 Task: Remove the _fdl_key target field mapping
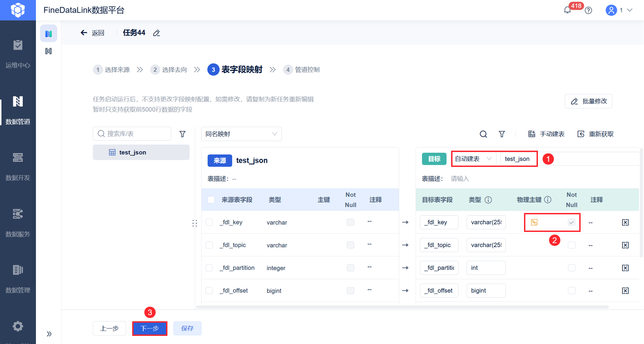pyautogui.click(x=625, y=222)
